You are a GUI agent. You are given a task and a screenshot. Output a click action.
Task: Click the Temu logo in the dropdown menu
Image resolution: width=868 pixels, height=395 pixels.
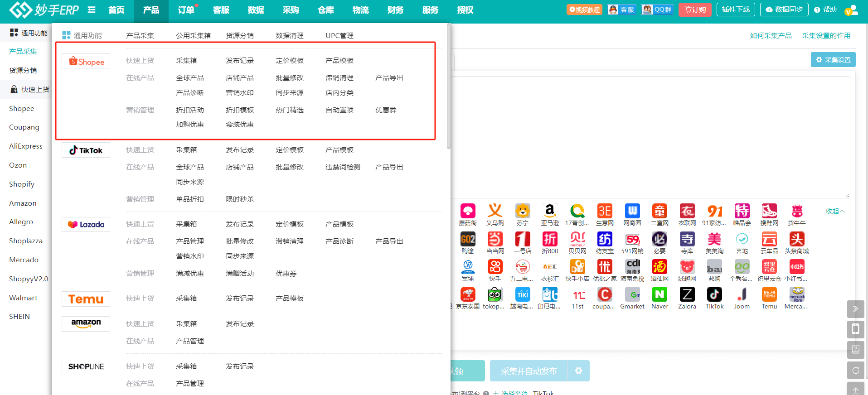click(86, 299)
